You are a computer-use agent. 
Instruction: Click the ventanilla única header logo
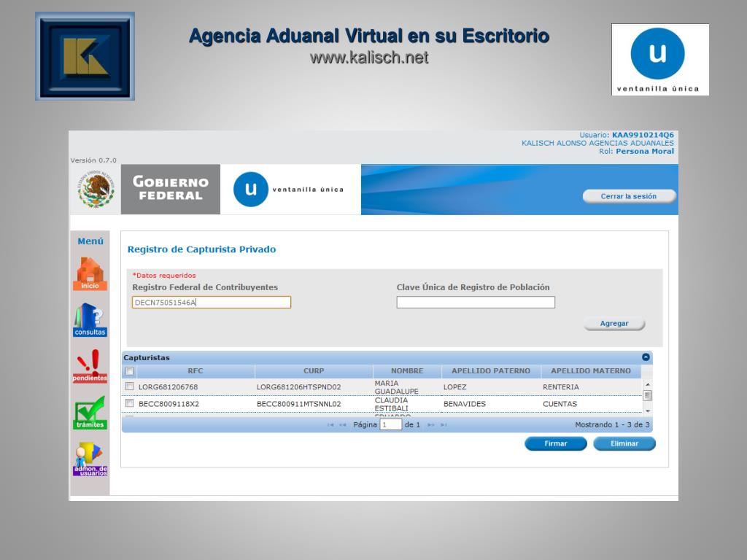289,189
